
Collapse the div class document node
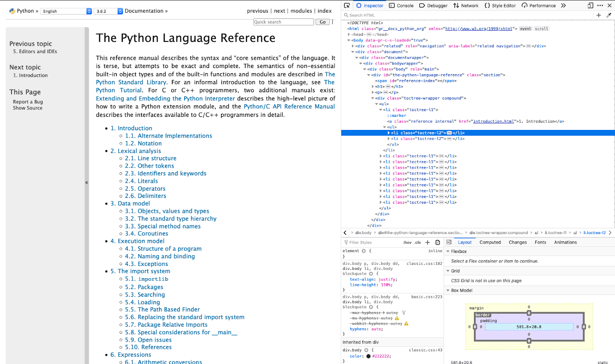(353, 52)
